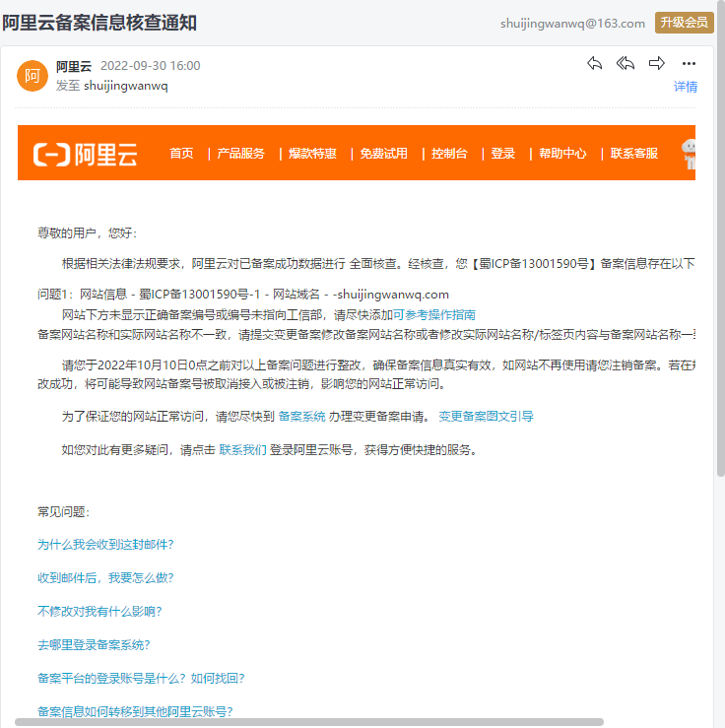Screen dimensions: 725x728
Task: Click the 常见问题: heading
Action: pos(64,511)
